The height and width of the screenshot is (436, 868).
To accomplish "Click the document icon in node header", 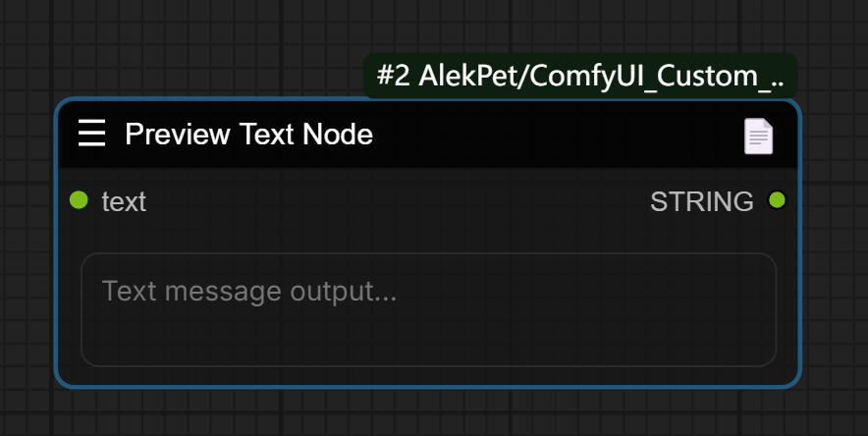I will tap(758, 136).
